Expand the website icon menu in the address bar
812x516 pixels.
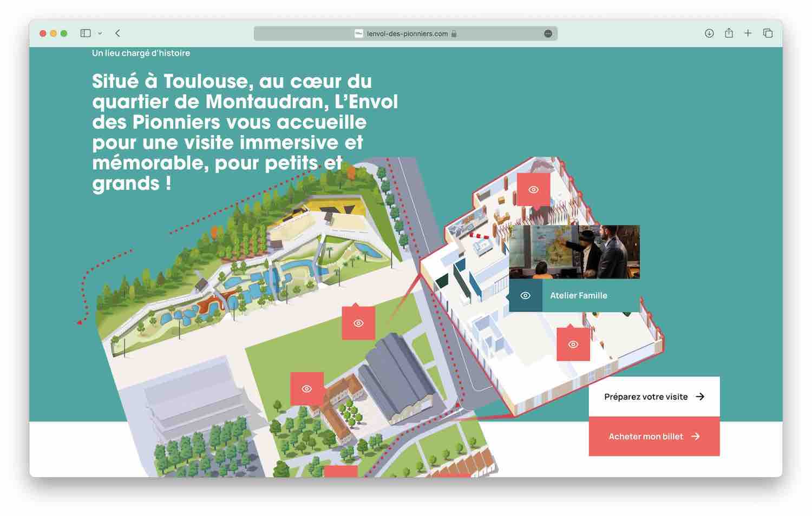[x=358, y=34]
